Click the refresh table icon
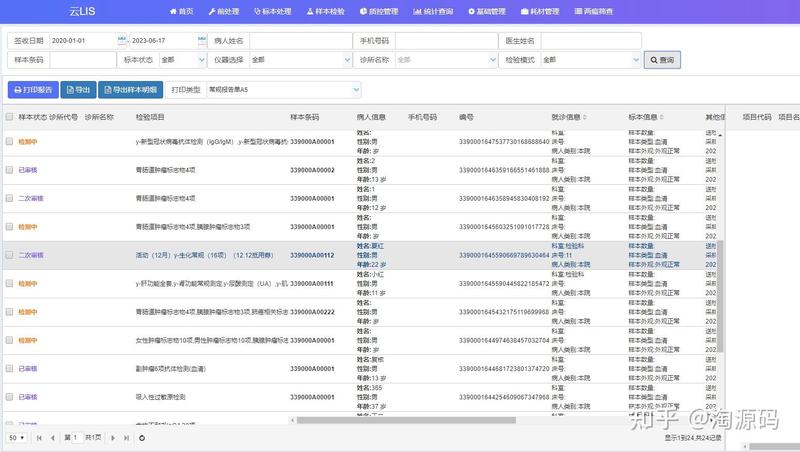This screenshot has width=800, height=452. 142,438
